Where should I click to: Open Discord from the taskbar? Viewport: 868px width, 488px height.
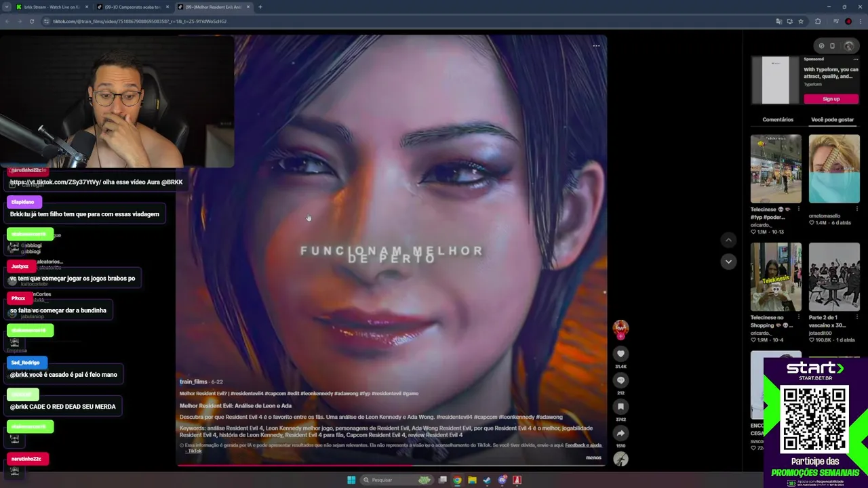coord(502,480)
